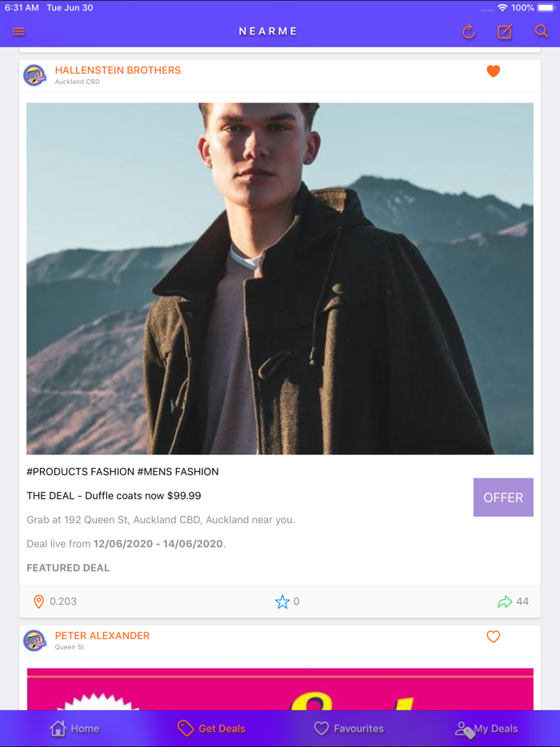Go to the My Deals tab
The height and width of the screenshot is (747, 560).
(x=486, y=729)
